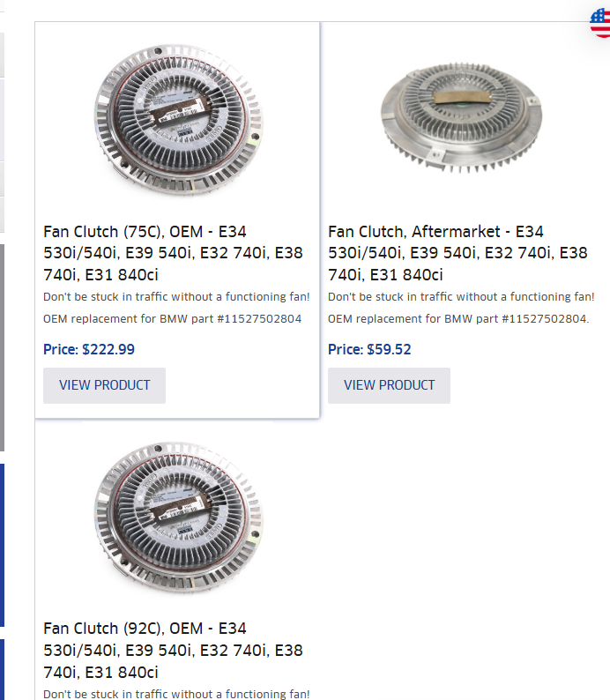Click the Price: $222.99 label
Image resolution: width=610 pixels, height=700 pixels.
pyautogui.click(x=89, y=349)
